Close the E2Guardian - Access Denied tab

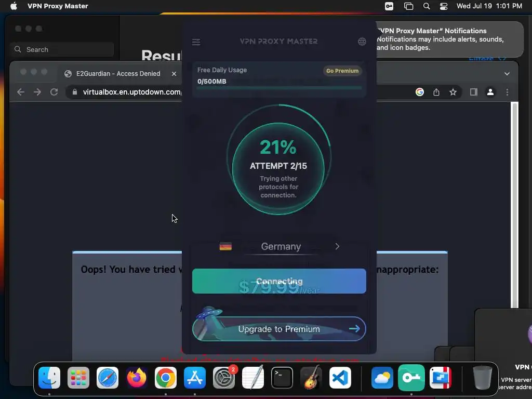[174, 74]
